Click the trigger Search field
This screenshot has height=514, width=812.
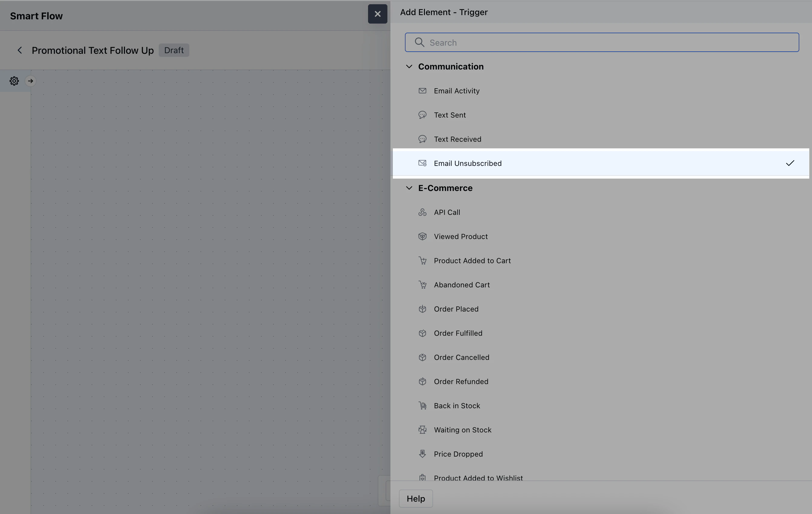602,42
